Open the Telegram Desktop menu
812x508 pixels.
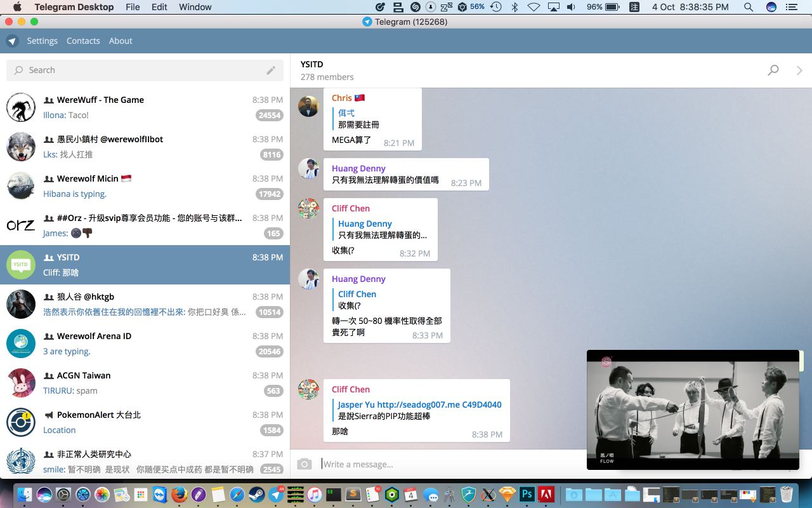74,7
